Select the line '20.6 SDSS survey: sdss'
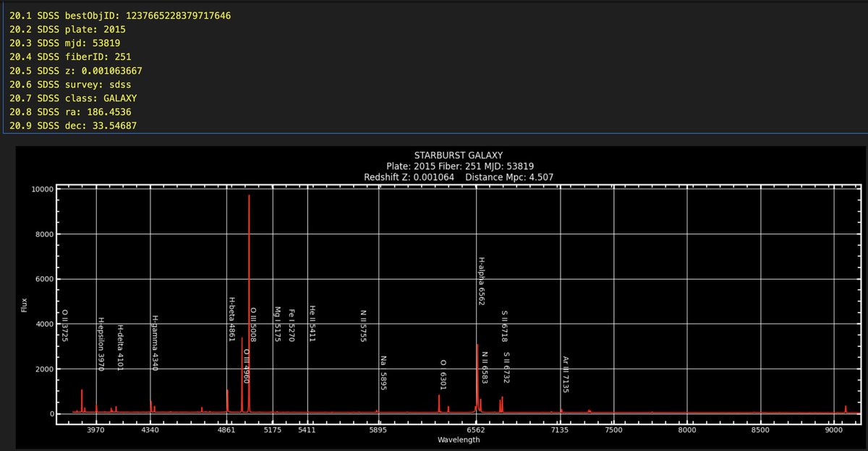Screen dimensions: 868x451 tap(70, 85)
